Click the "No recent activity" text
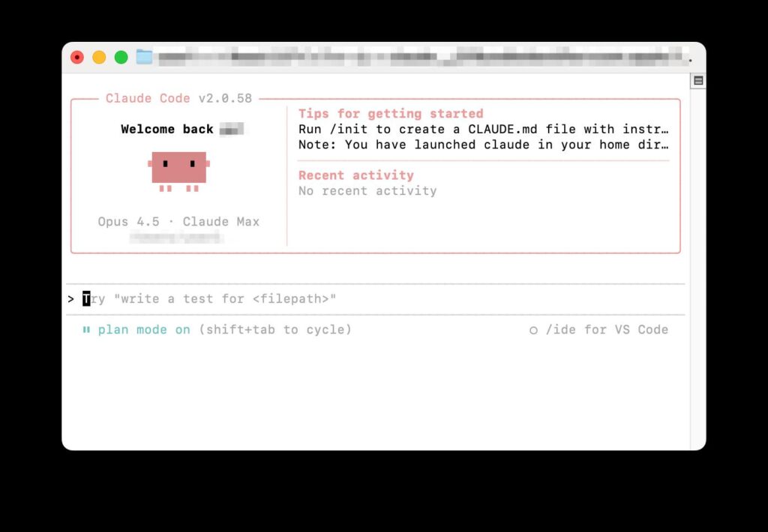This screenshot has width=768, height=532. pyautogui.click(x=367, y=191)
